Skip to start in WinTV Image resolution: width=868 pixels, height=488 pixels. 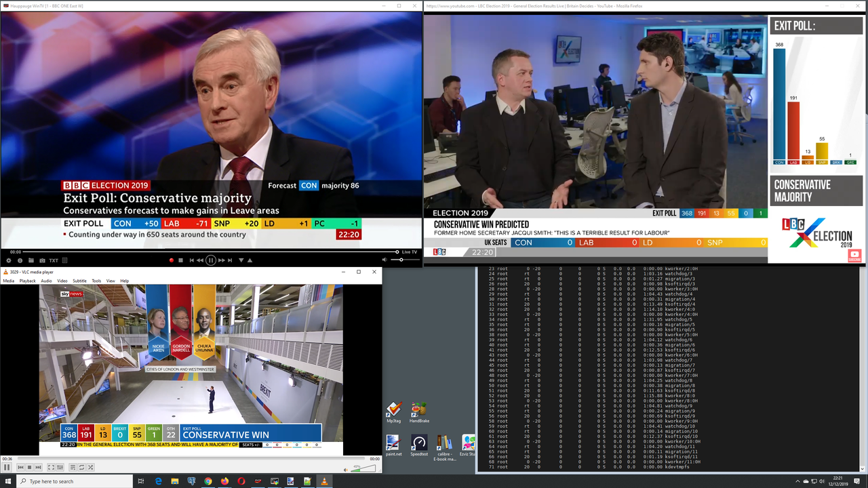point(192,260)
